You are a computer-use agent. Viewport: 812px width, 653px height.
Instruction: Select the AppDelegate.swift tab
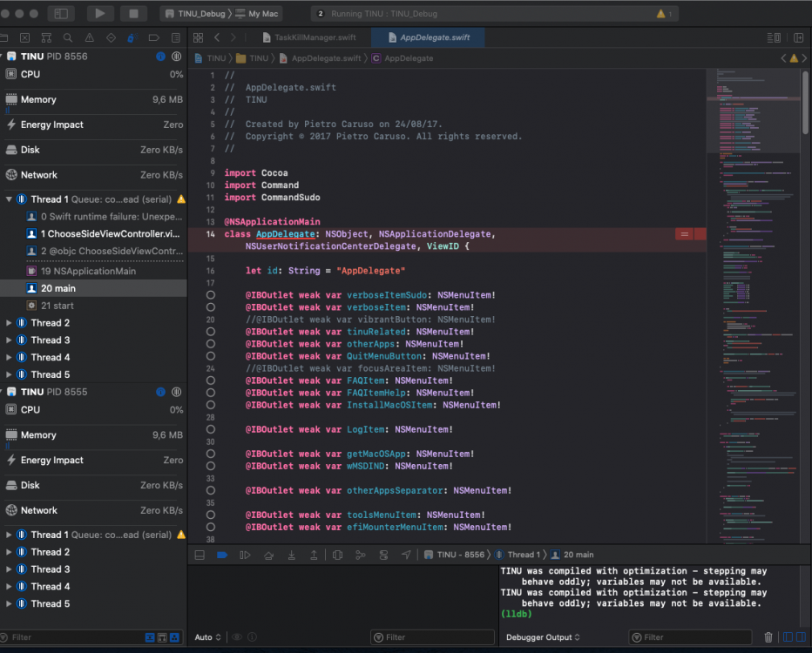coord(429,37)
